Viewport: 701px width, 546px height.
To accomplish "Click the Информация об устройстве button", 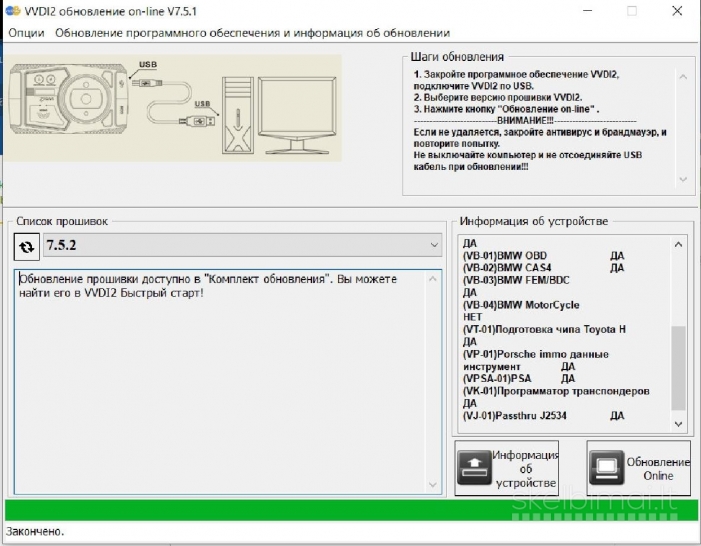I will click(507, 468).
